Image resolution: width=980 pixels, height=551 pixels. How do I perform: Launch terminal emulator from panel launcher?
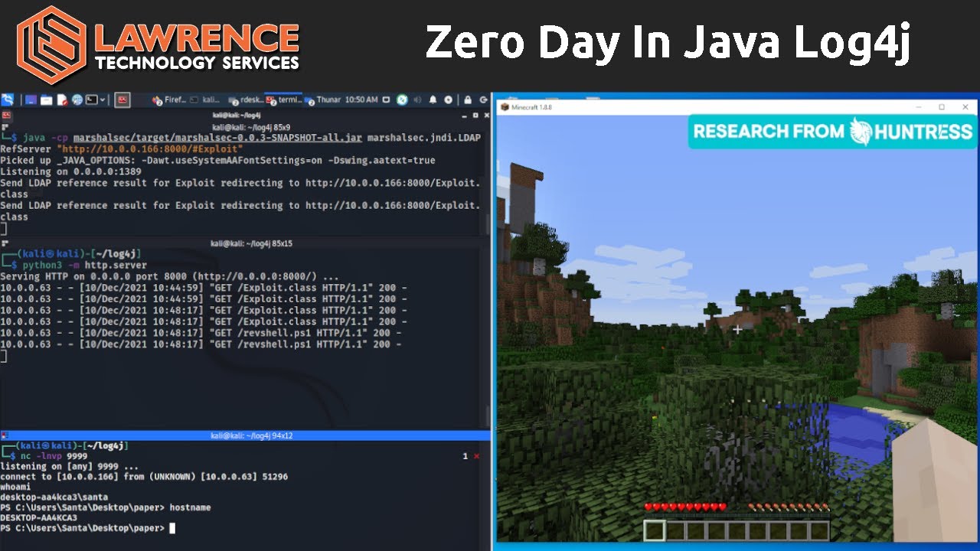tap(92, 99)
